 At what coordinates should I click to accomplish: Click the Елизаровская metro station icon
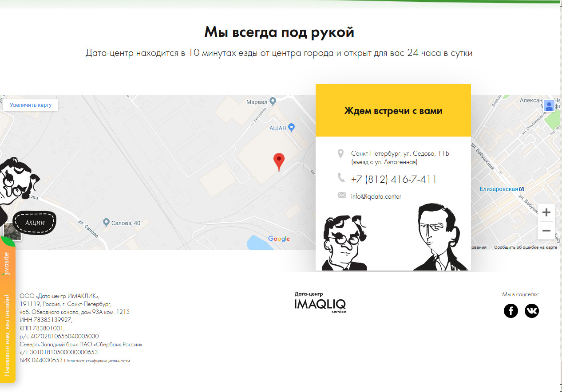point(522,189)
